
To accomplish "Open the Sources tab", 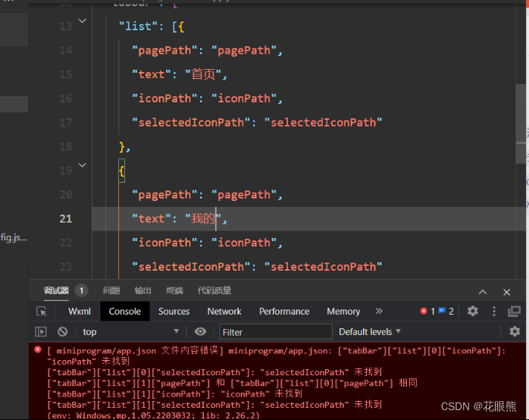I will (174, 311).
